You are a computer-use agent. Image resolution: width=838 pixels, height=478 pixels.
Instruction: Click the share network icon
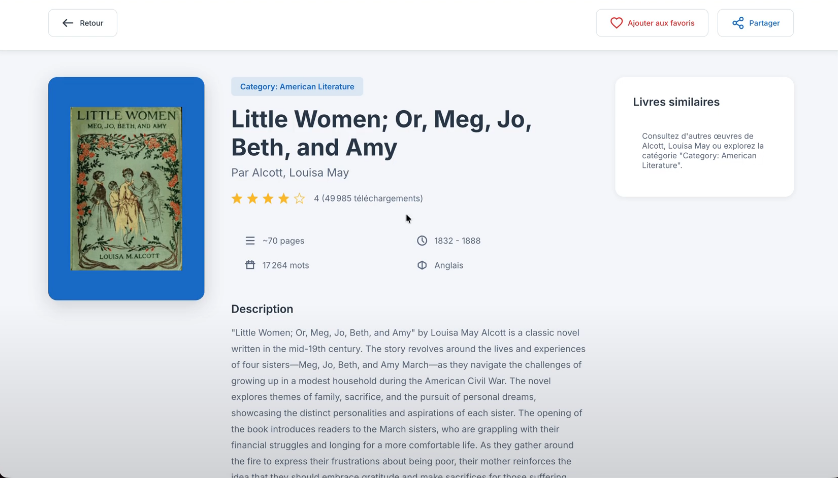click(x=738, y=23)
